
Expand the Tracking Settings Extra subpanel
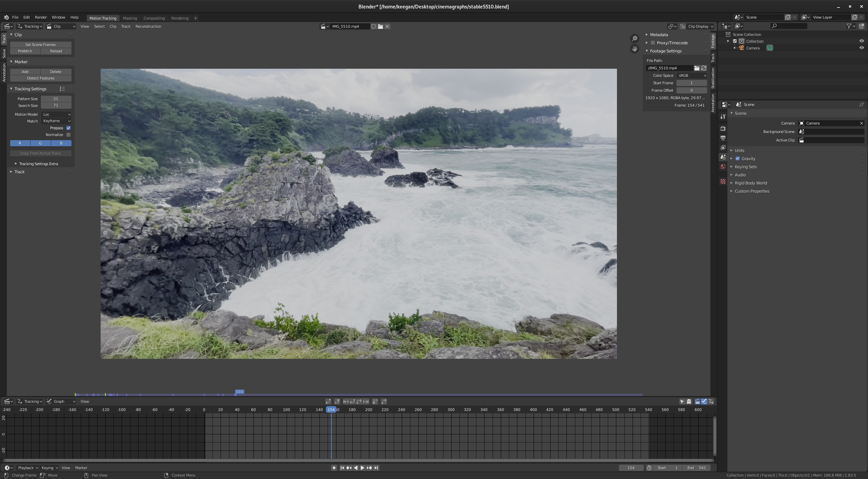38,164
